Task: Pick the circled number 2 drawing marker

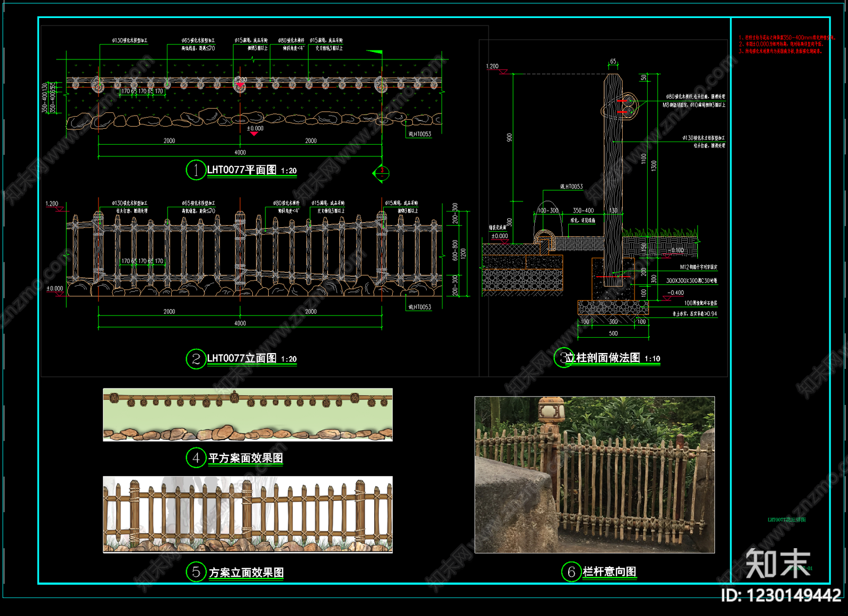Action: 196,359
